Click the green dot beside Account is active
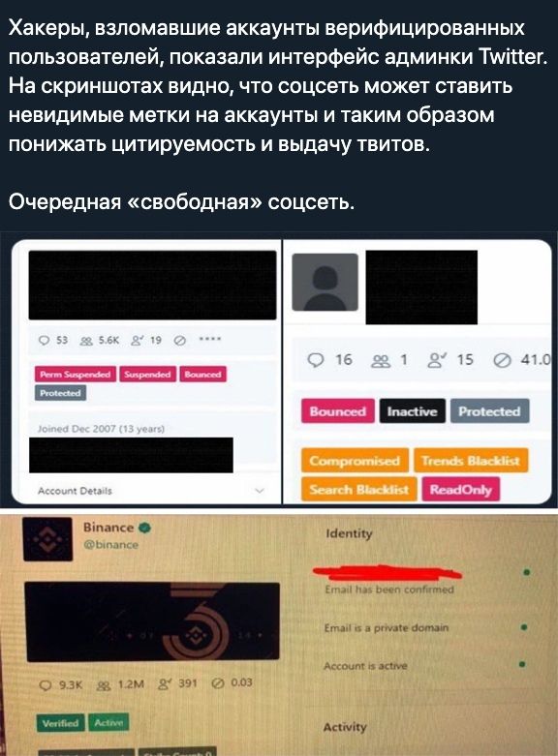 522,664
